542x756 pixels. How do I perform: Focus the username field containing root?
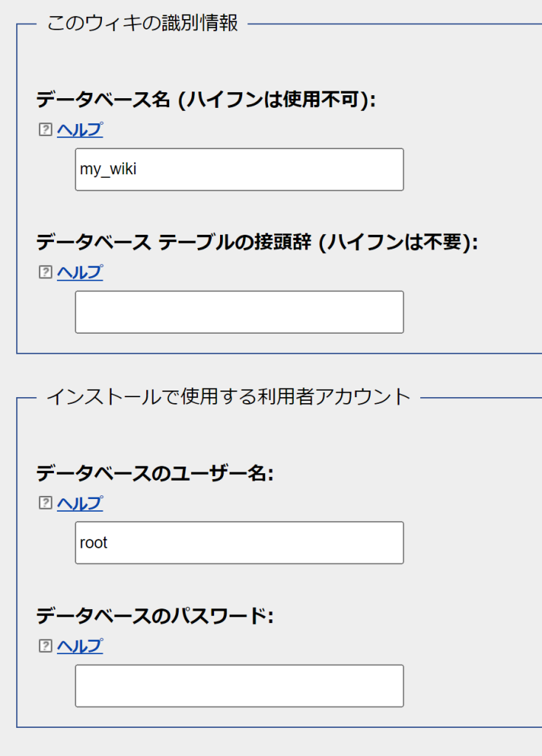click(239, 543)
